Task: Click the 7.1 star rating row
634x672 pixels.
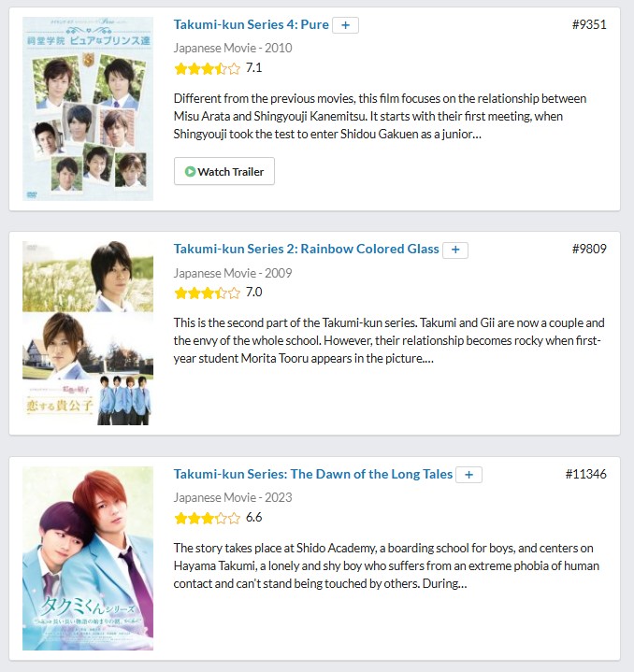Action: point(218,68)
